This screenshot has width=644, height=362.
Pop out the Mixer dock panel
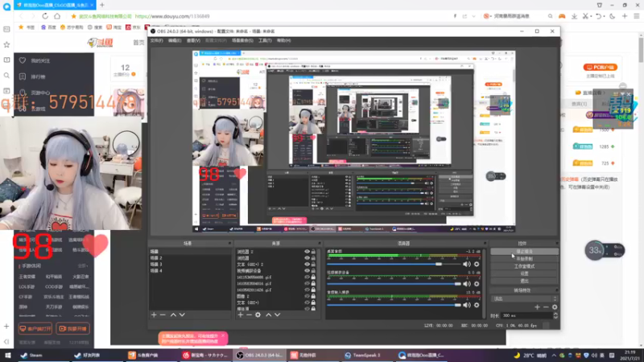(x=485, y=244)
